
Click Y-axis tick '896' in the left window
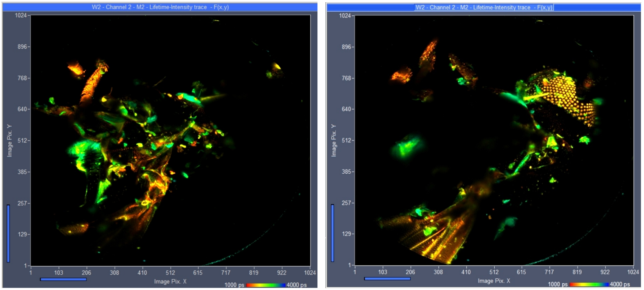pyautogui.click(x=22, y=47)
